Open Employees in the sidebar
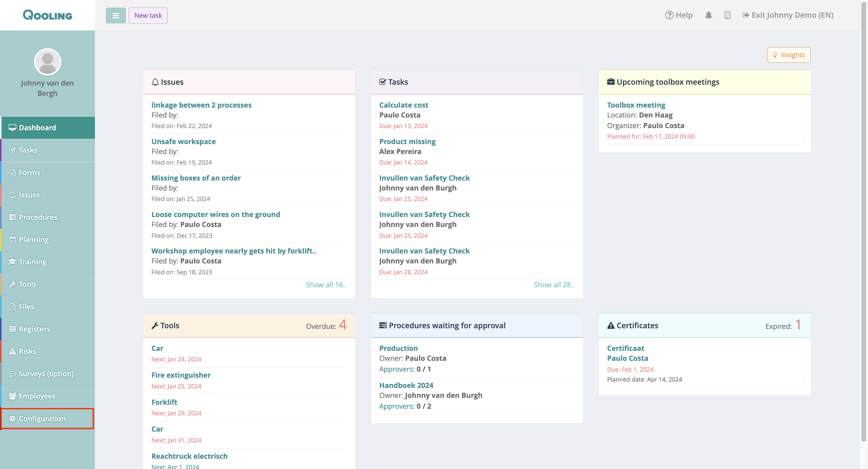The image size is (868, 469). tap(37, 395)
